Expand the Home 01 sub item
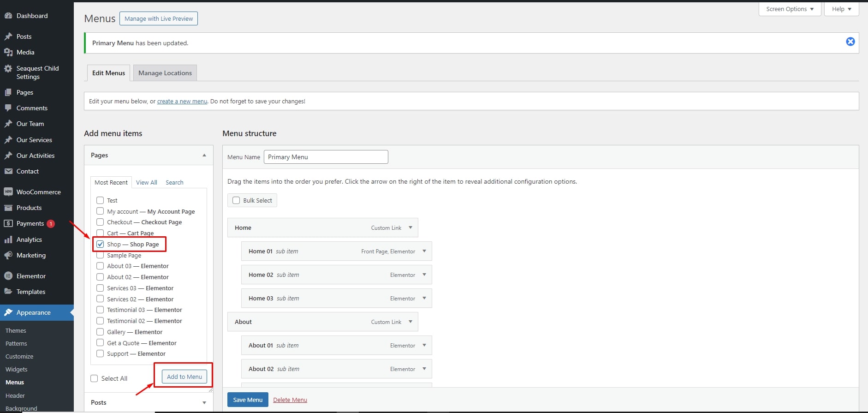Screen dimensions: 868x413 tap(424, 251)
